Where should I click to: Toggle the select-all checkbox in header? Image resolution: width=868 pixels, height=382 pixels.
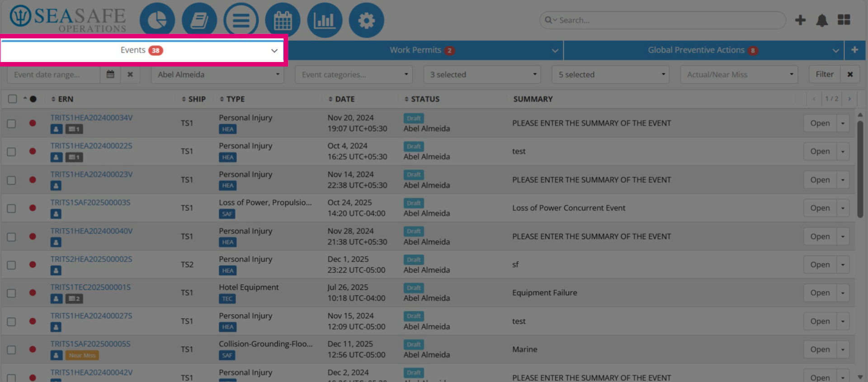pyautogui.click(x=12, y=99)
